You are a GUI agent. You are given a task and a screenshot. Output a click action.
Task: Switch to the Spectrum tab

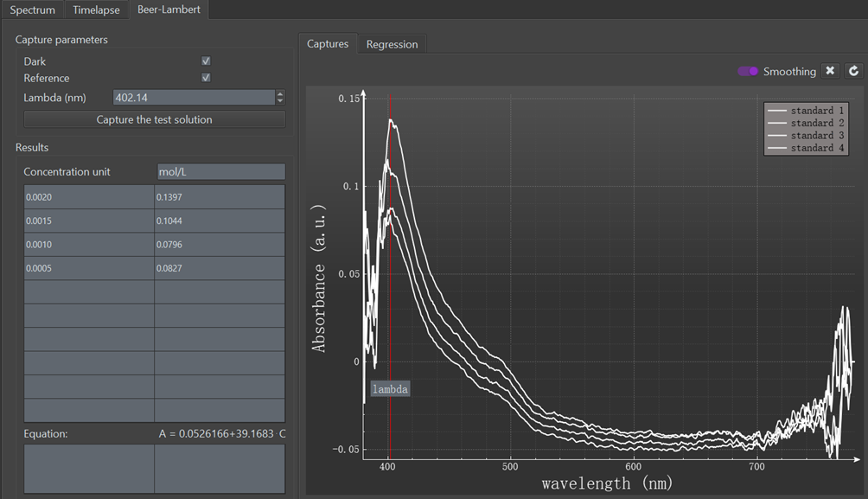click(33, 10)
